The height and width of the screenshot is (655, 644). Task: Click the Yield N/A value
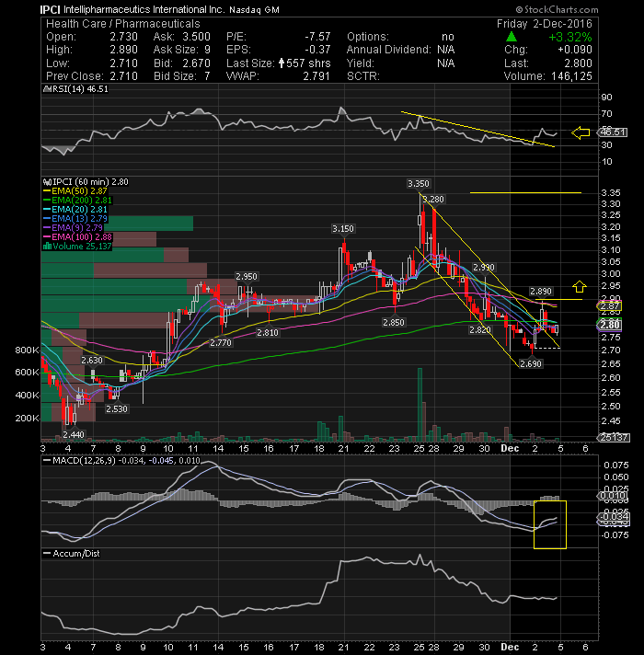pos(445,63)
